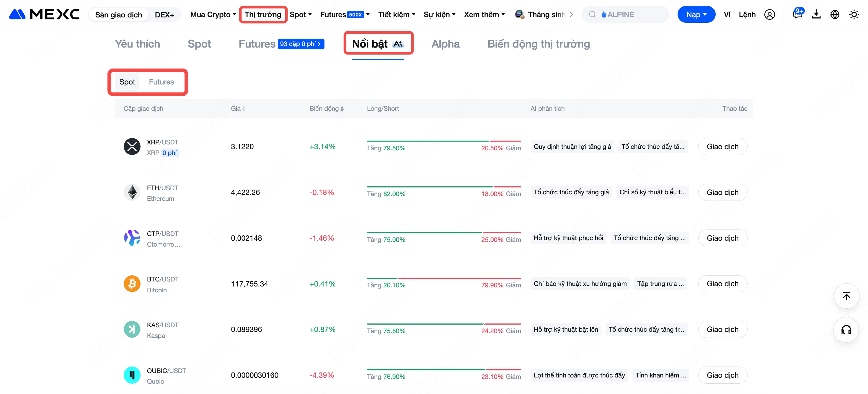Open the Nạp deposit dropdown
868x394 pixels.
tap(696, 14)
